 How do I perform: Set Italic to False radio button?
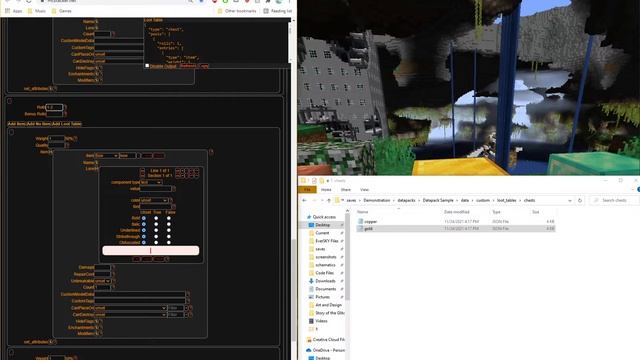click(x=169, y=224)
